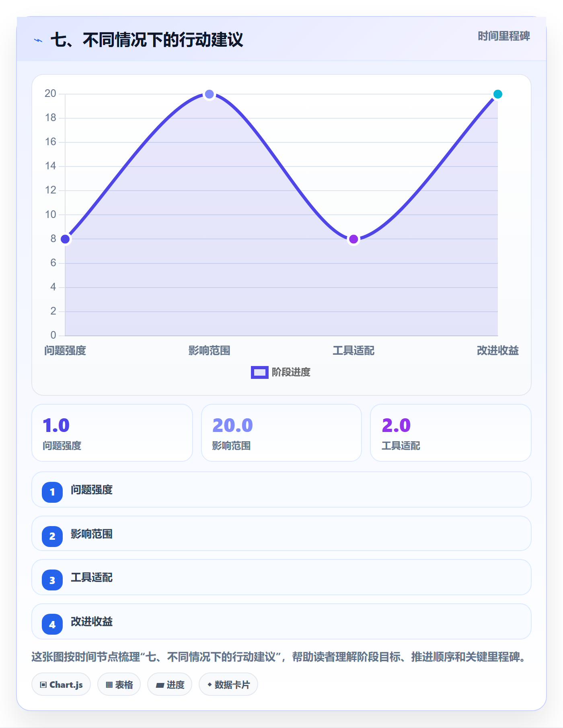563x728 pixels.
Task: Click the 问题强度 x-axis label
Action: coord(65,351)
